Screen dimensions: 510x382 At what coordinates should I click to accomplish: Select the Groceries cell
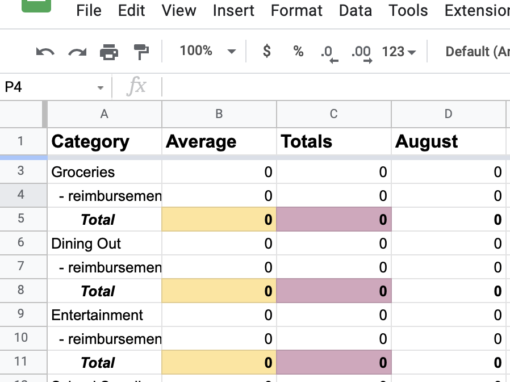tap(104, 172)
